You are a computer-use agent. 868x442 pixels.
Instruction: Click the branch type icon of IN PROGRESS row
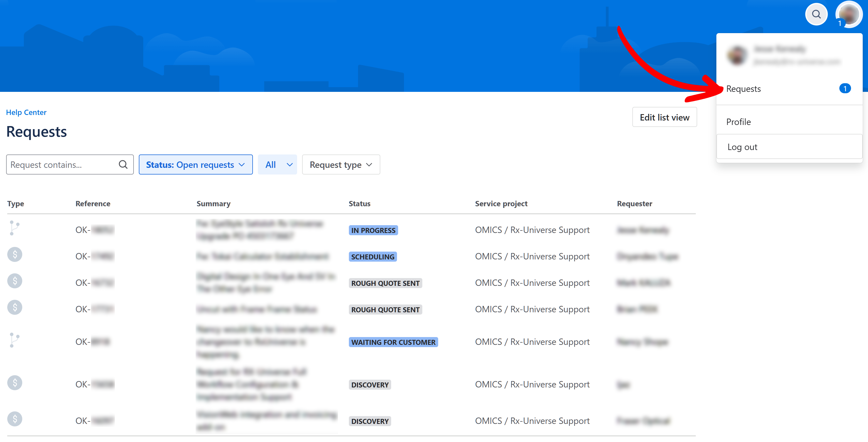(x=14, y=228)
